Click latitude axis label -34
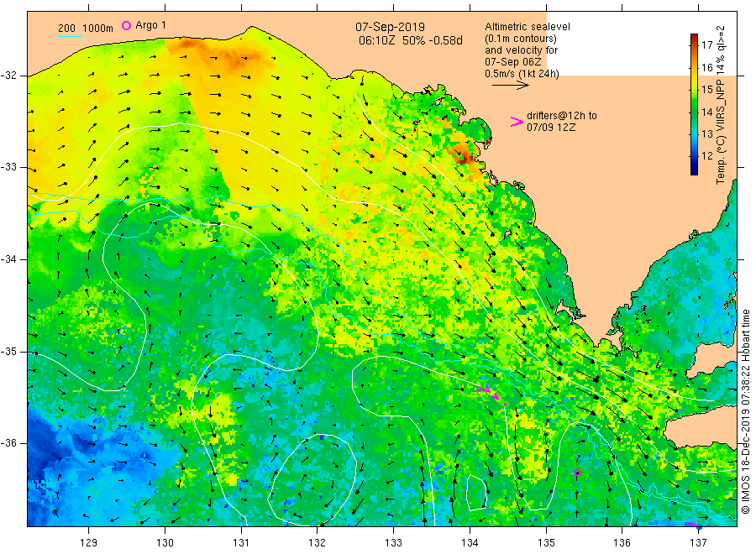Screen dimensions: 756x554 [8, 259]
